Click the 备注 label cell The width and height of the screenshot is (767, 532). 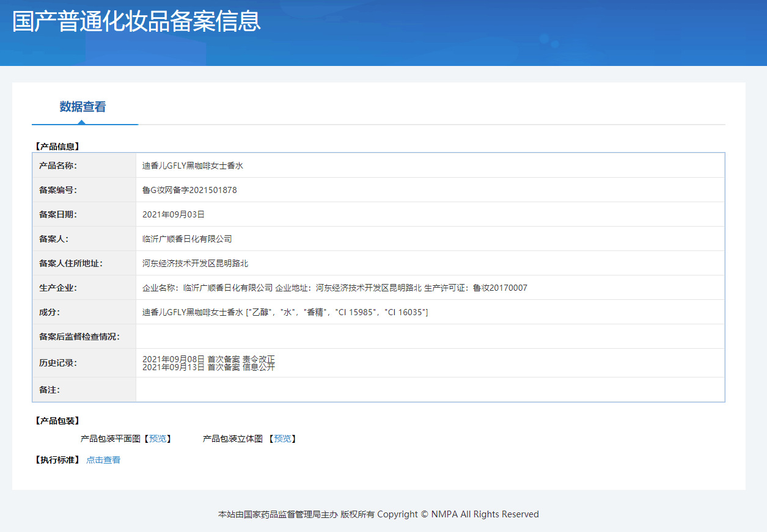tap(84, 390)
